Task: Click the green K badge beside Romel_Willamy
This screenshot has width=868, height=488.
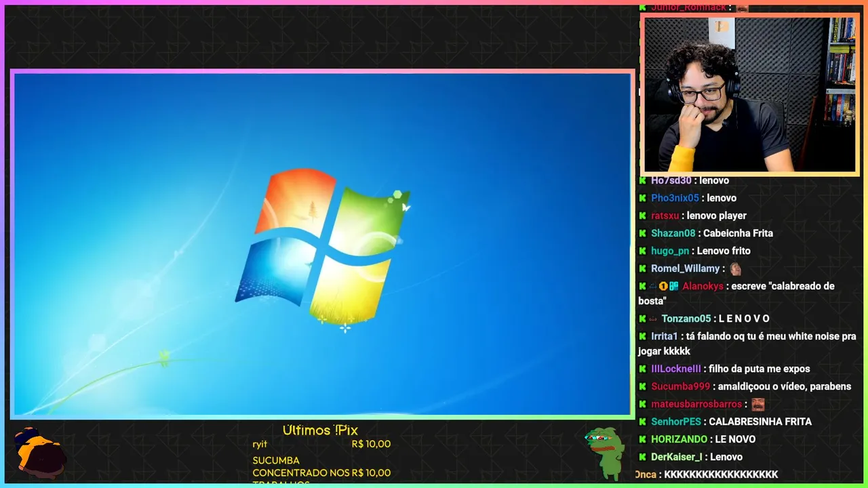Action: [x=642, y=268]
